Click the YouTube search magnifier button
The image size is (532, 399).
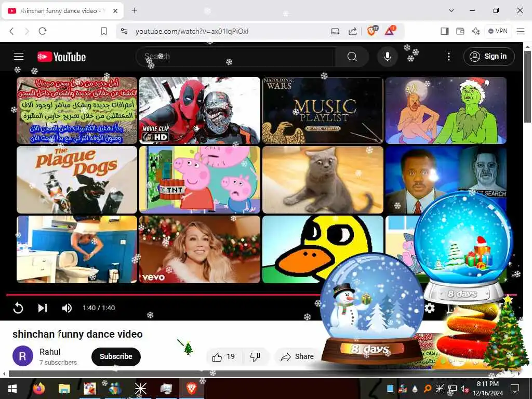[x=352, y=57]
